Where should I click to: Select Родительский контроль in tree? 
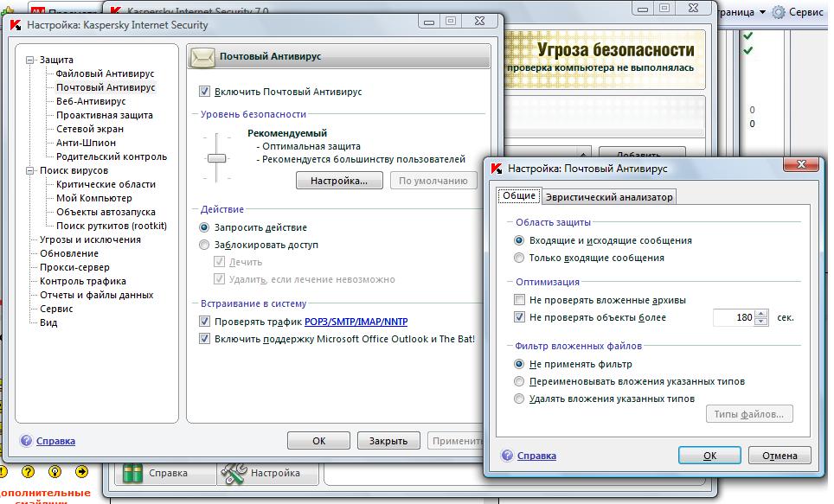[112, 156]
